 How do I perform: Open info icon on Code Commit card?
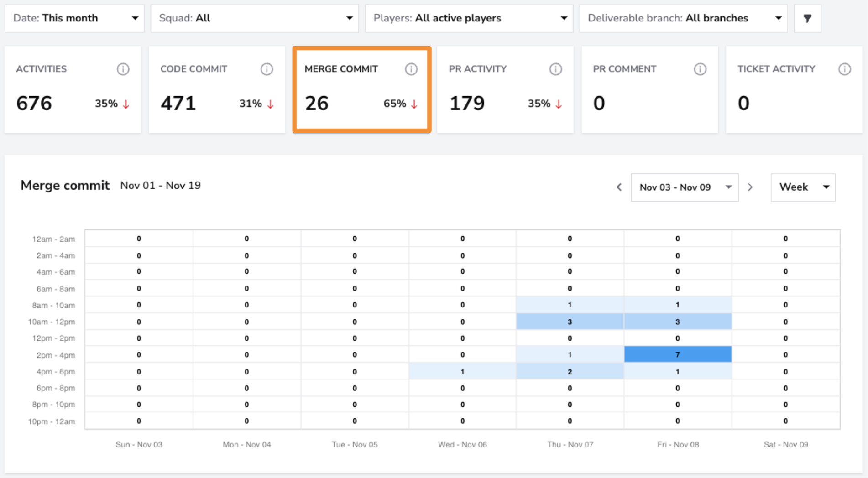click(267, 69)
